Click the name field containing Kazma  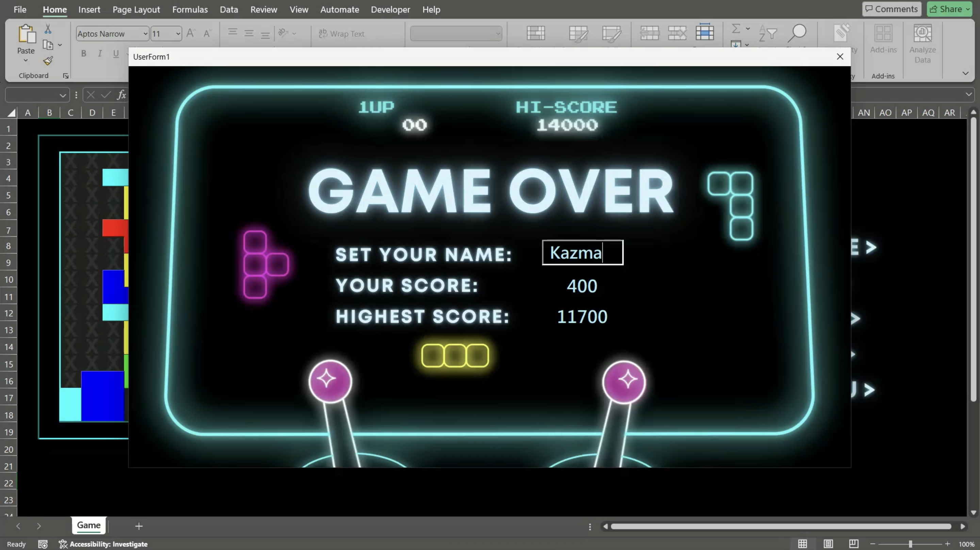[582, 252]
